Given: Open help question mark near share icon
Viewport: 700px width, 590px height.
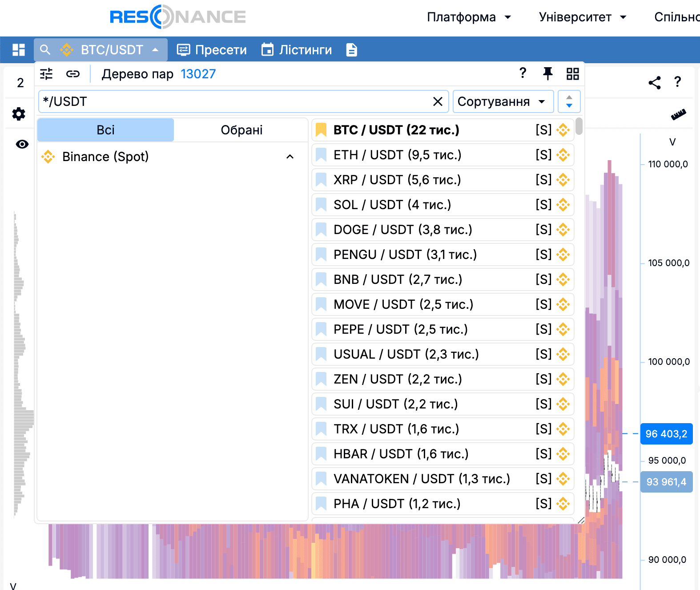Looking at the screenshot, I should [x=677, y=82].
